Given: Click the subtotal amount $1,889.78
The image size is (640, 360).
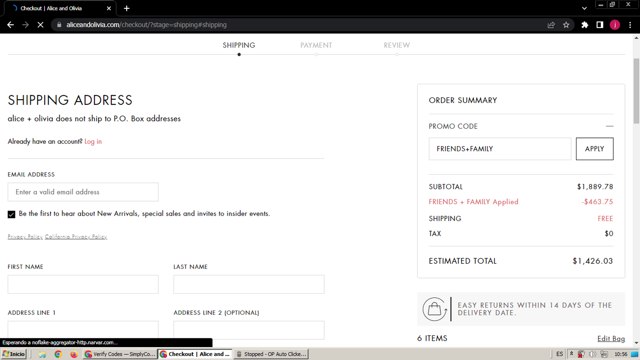Looking at the screenshot, I should [595, 187].
